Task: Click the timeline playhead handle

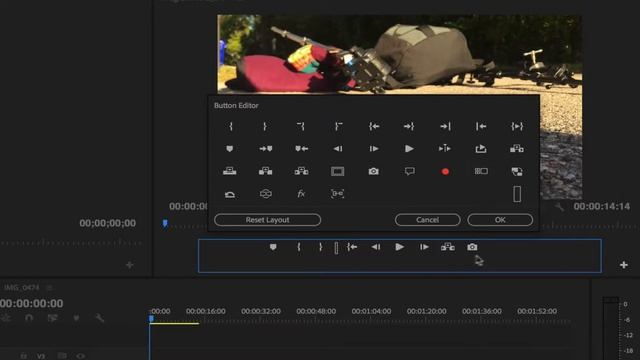Action: (x=151, y=318)
